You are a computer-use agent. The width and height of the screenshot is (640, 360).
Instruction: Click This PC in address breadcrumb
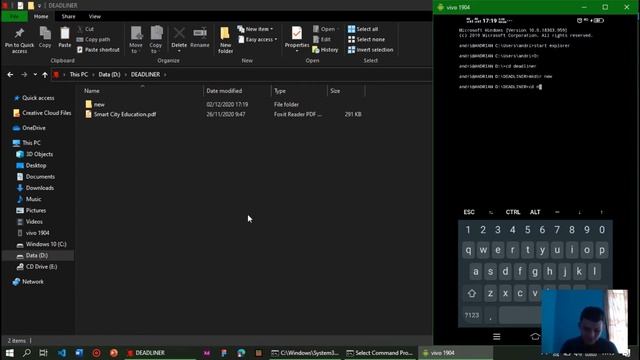click(x=79, y=75)
